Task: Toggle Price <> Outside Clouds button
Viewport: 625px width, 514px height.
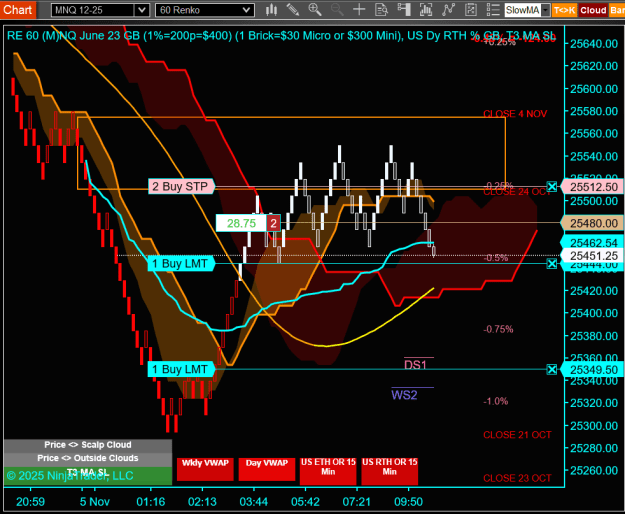Action: click(88, 459)
